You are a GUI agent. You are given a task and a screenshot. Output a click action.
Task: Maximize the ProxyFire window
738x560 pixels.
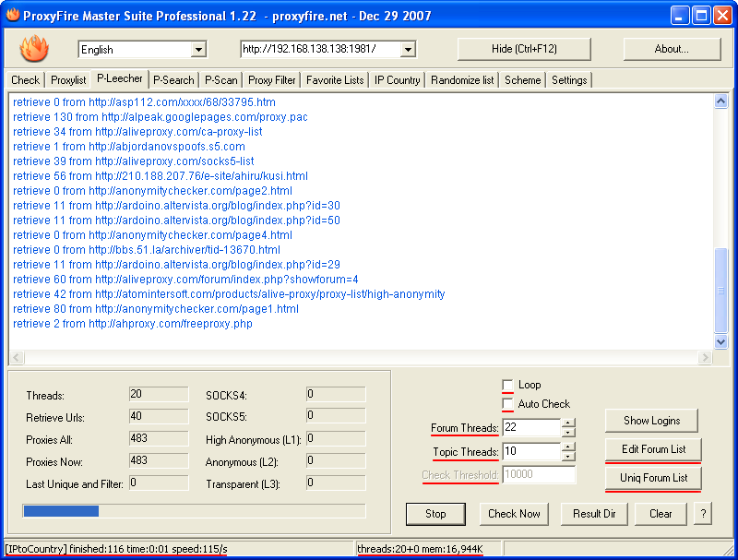pos(701,16)
